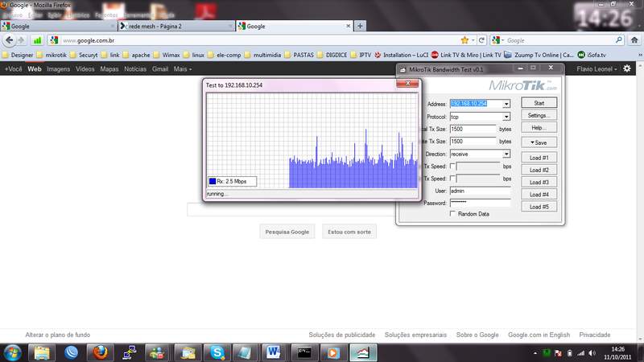644x362 pixels.
Task: Open Google settings gear icon
Action: 627,68
